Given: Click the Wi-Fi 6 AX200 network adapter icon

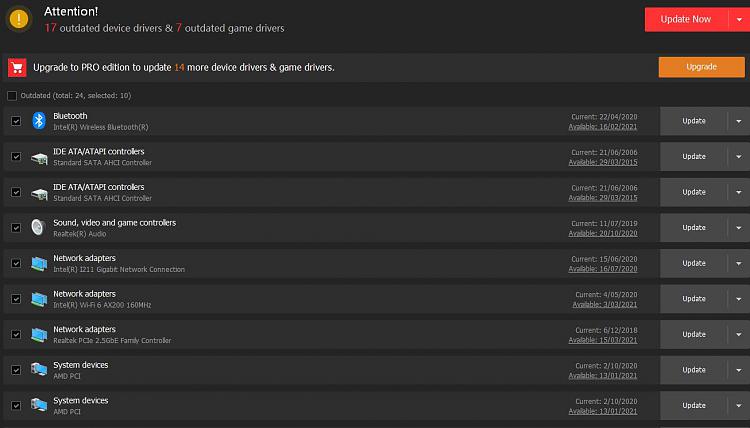Looking at the screenshot, I should 39,299.
